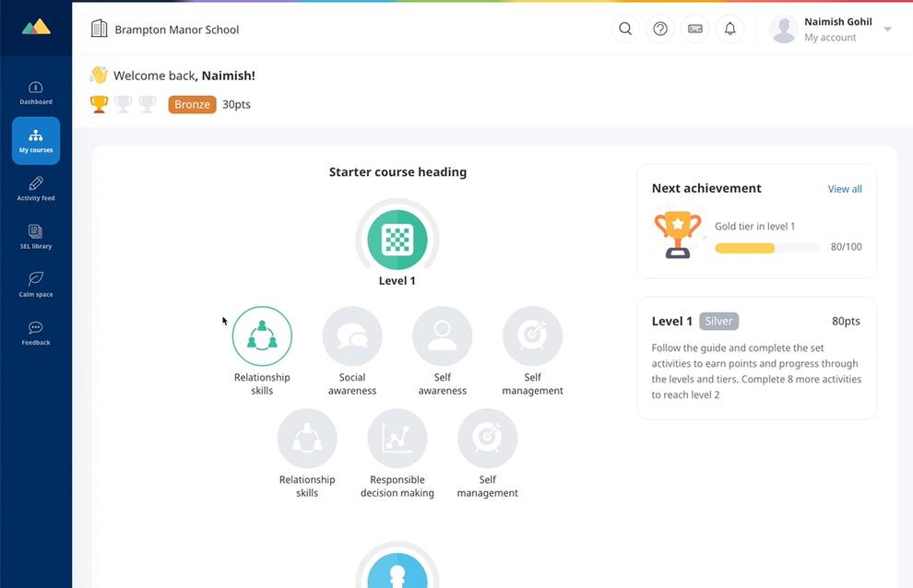Open the active green Relationship skills activity
This screenshot has width=913, height=588.
262,335
